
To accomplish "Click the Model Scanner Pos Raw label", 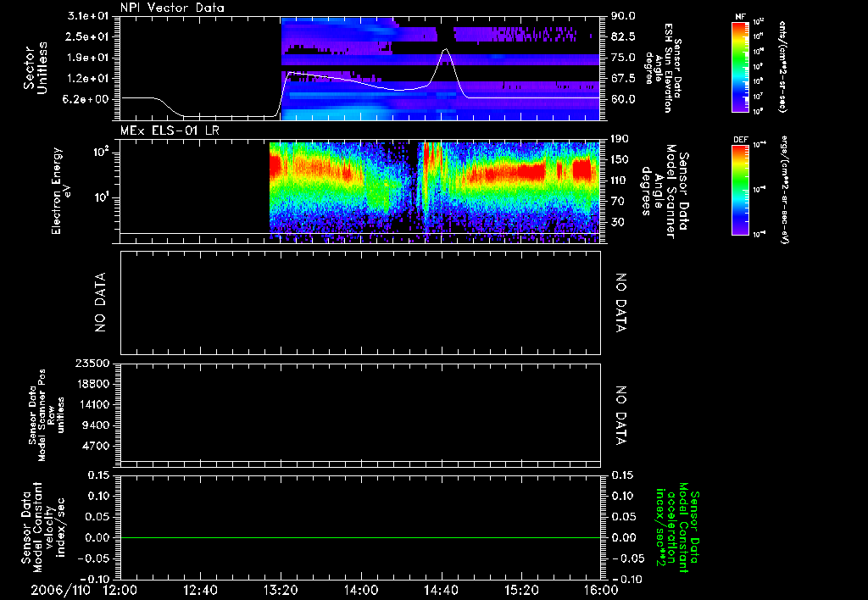I will coord(46,415).
